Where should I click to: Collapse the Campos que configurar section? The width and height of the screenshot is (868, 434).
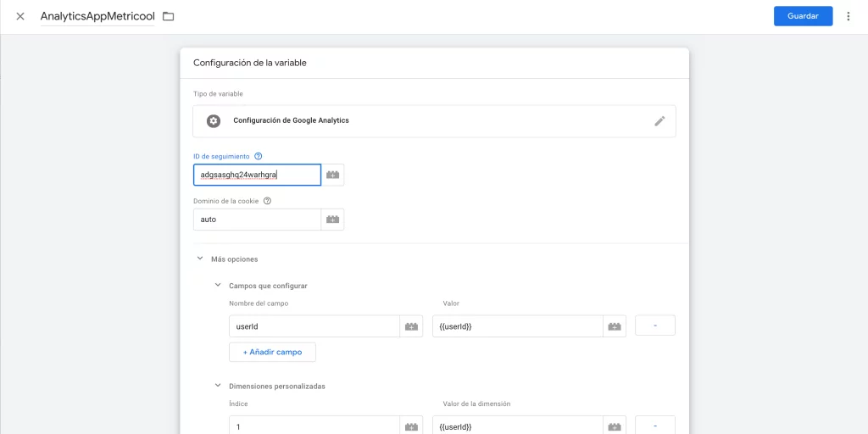(x=218, y=286)
